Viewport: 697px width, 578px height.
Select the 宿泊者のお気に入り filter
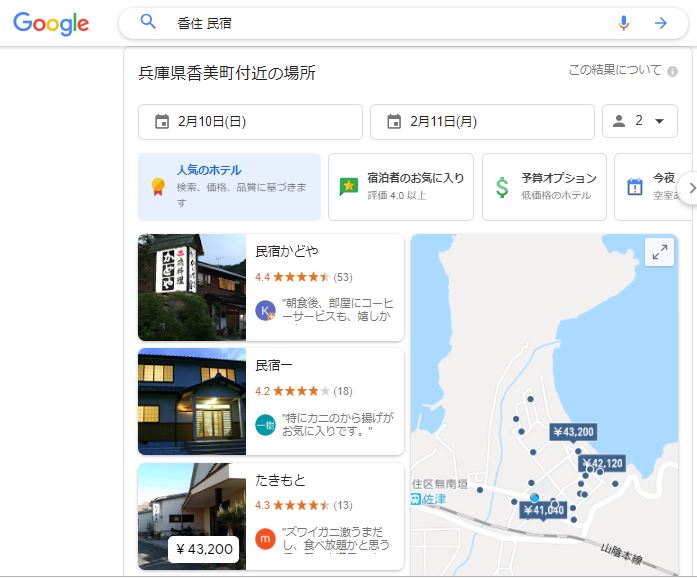(x=401, y=187)
